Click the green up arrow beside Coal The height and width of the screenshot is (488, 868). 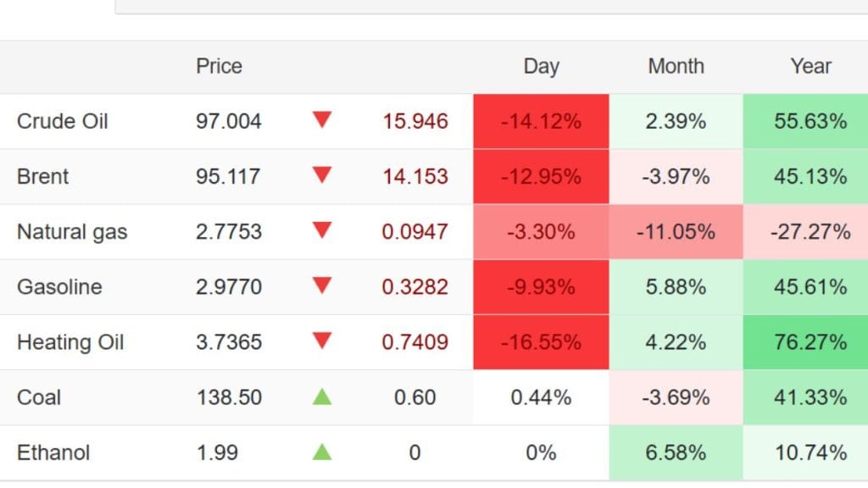321,396
